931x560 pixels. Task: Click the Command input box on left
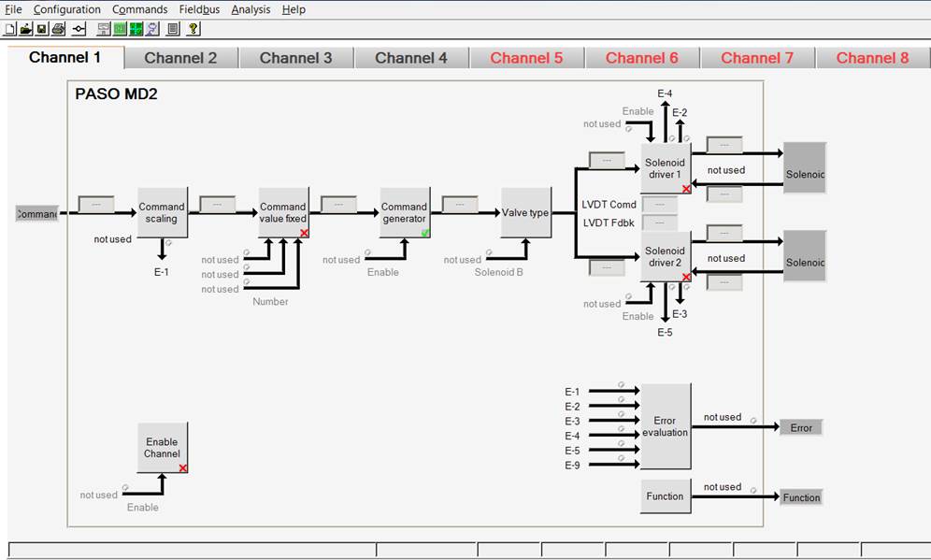[x=36, y=214]
